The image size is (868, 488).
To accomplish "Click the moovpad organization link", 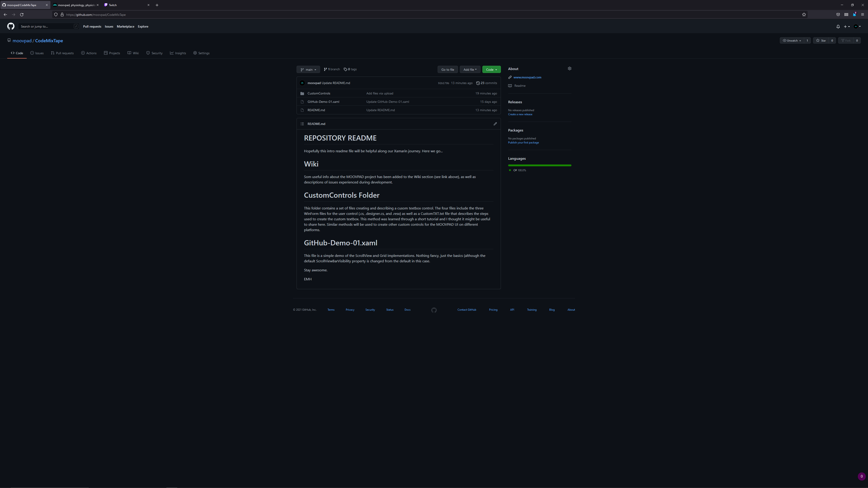I will [x=21, y=40].
